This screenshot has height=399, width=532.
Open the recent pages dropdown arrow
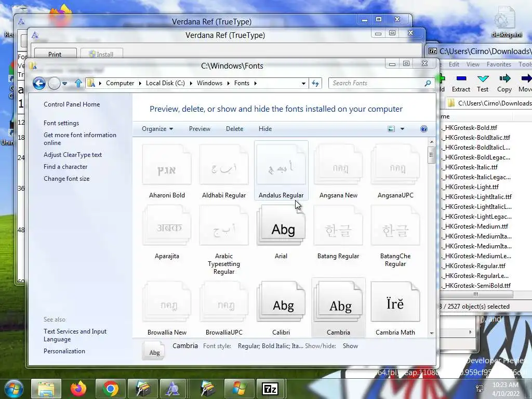tap(64, 84)
